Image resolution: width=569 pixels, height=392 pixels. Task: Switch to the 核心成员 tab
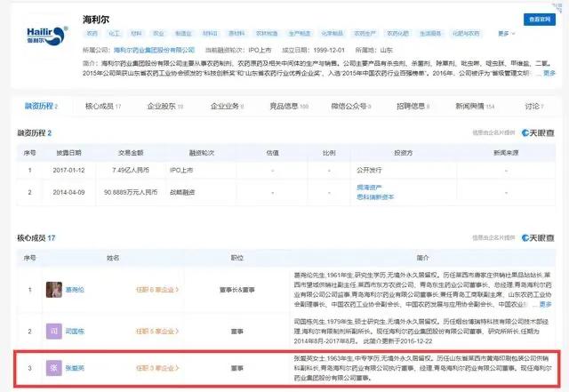tap(103, 106)
